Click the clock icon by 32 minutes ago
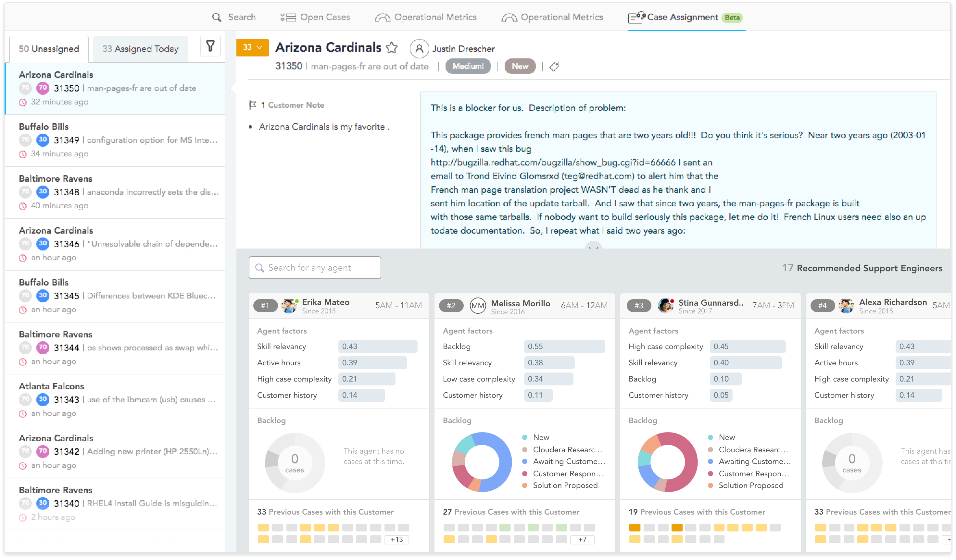Screen dimensions: 956x560 pos(23,103)
